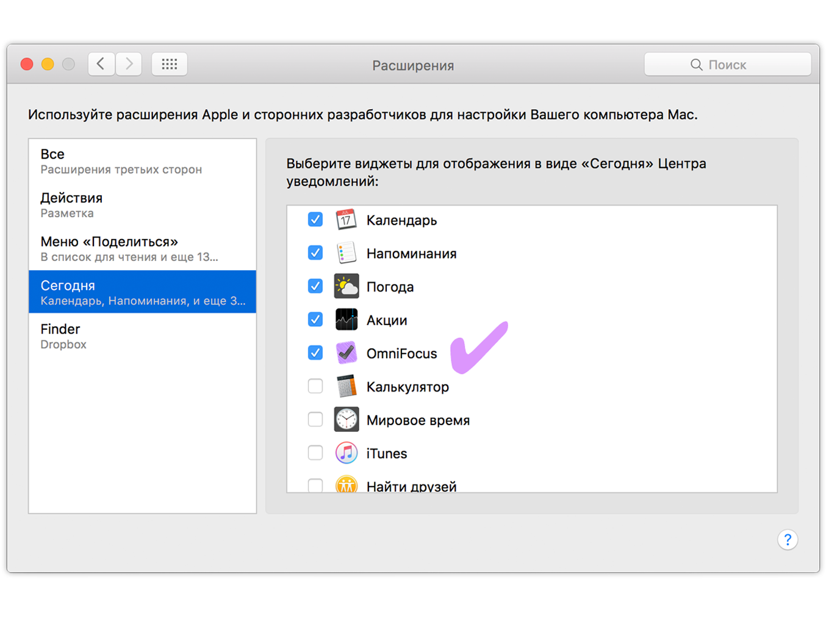826x644 pixels.
Task: Click the iTunes label in widget list
Action: point(386,454)
